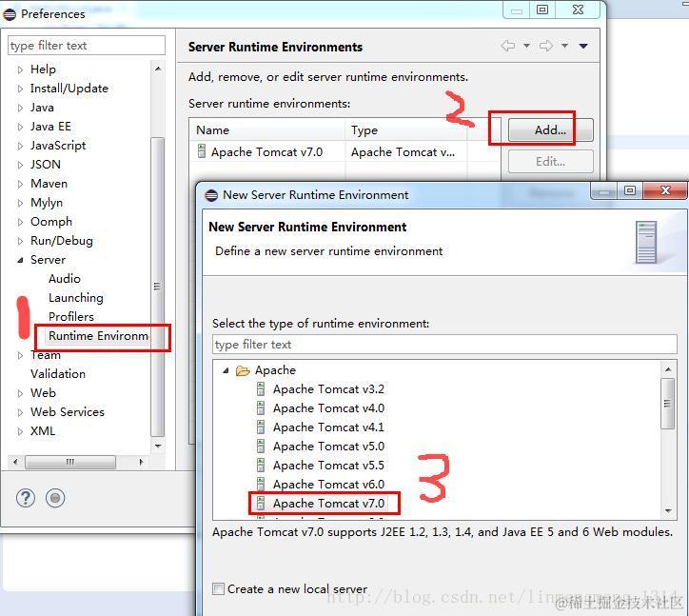Screen dimensions: 689x616
Task: Select the Oomph preferences item
Action: click(x=51, y=222)
